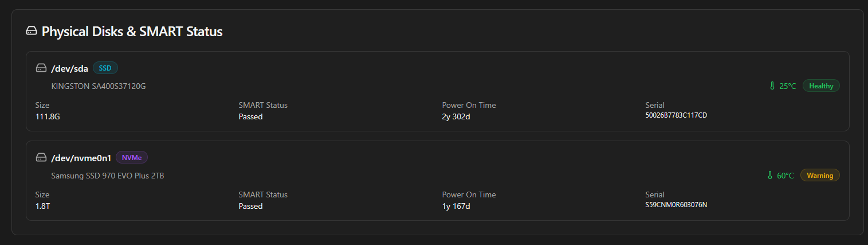Click the drive icon next to /dev/nvme0n1
The height and width of the screenshot is (245, 868).
[x=41, y=158]
